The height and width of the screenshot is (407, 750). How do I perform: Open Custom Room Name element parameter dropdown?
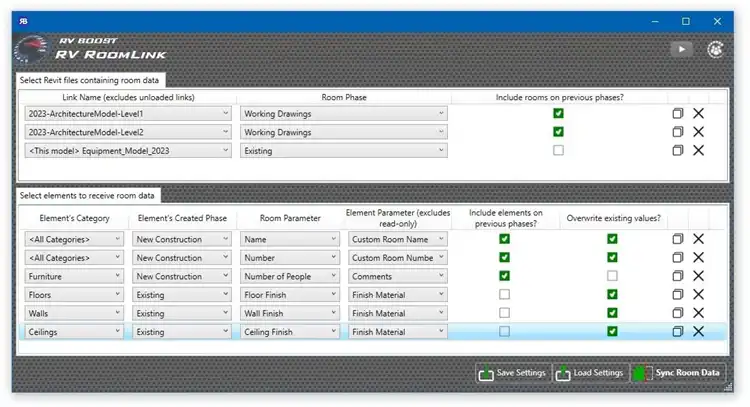click(398, 239)
